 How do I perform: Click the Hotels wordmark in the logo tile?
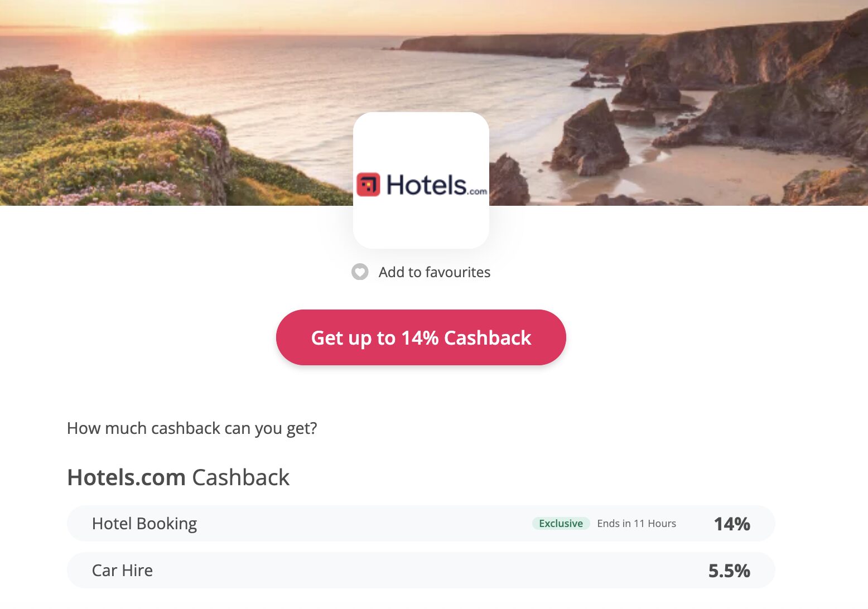[x=426, y=185]
